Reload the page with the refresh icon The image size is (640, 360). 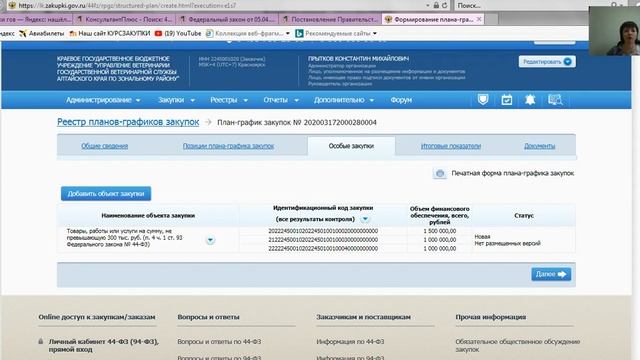pyautogui.click(x=444, y=5)
